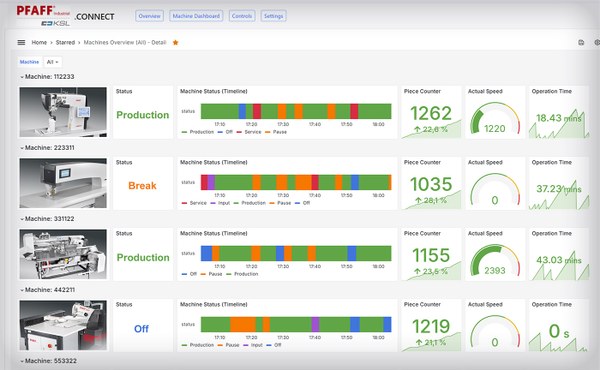Image resolution: width=600 pixels, height=370 pixels.
Task: Toggle Input legend in machine 223311 timeline
Action: click(220, 203)
